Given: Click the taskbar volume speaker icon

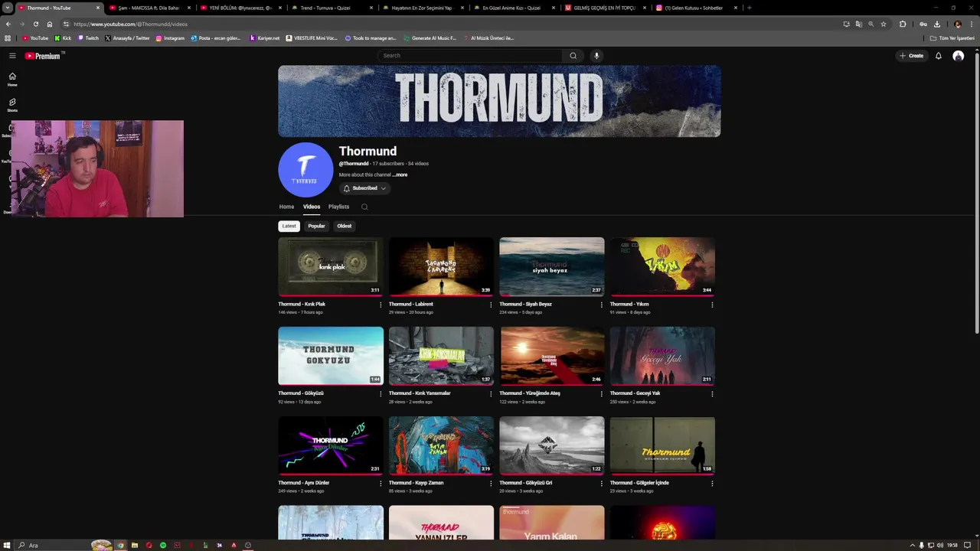Looking at the screenshot, I should [940, 545].
